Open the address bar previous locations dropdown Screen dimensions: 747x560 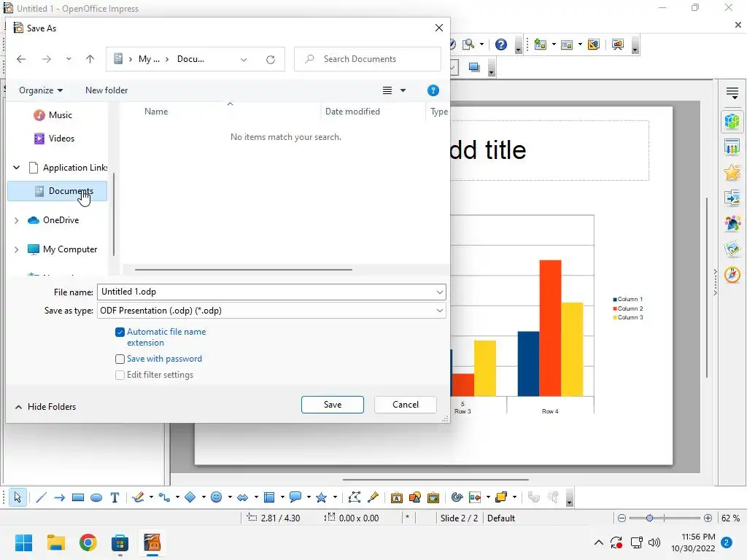pos(244,60)
